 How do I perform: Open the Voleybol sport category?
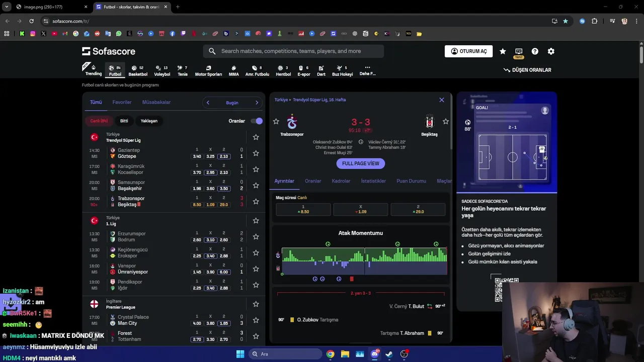pyautogui.click(x=162, y=70)
